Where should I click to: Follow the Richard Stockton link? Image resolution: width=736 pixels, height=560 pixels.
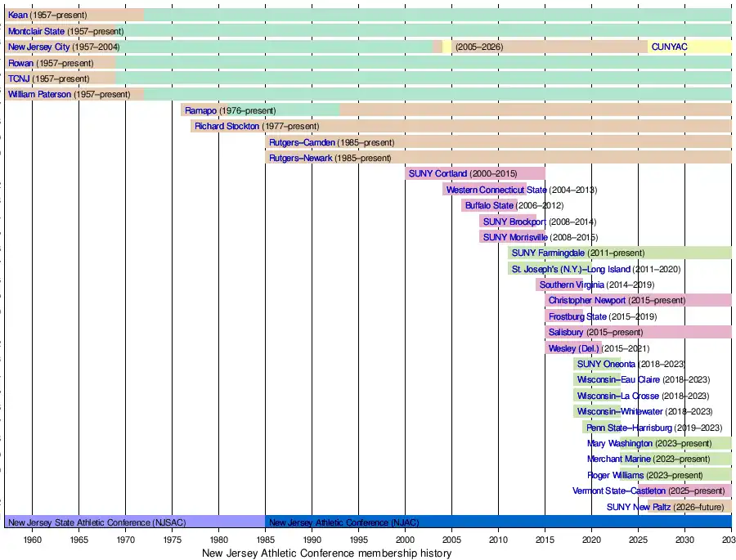click(x=227, y=127)
